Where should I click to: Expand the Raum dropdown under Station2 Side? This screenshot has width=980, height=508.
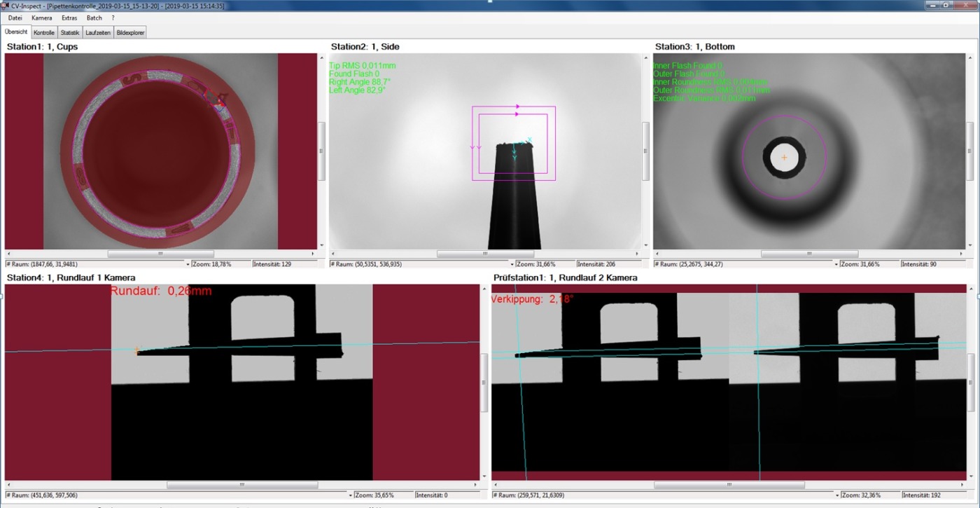(512, 264)
